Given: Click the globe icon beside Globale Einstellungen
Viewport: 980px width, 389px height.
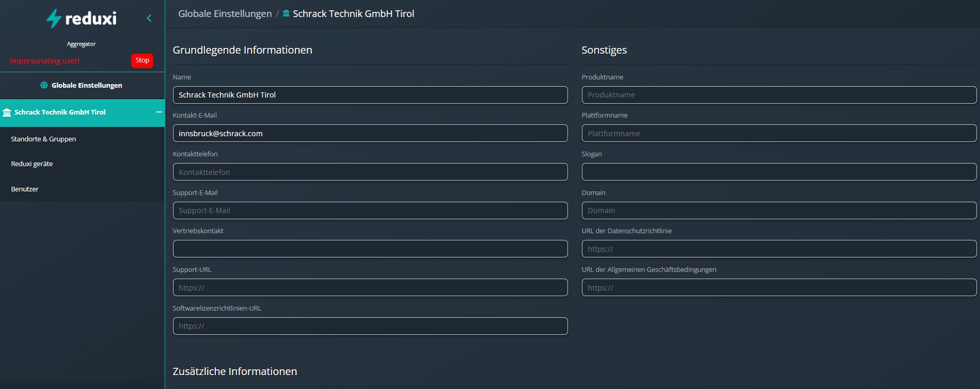Looking at the screenshot, I should [x=44, y=85].
